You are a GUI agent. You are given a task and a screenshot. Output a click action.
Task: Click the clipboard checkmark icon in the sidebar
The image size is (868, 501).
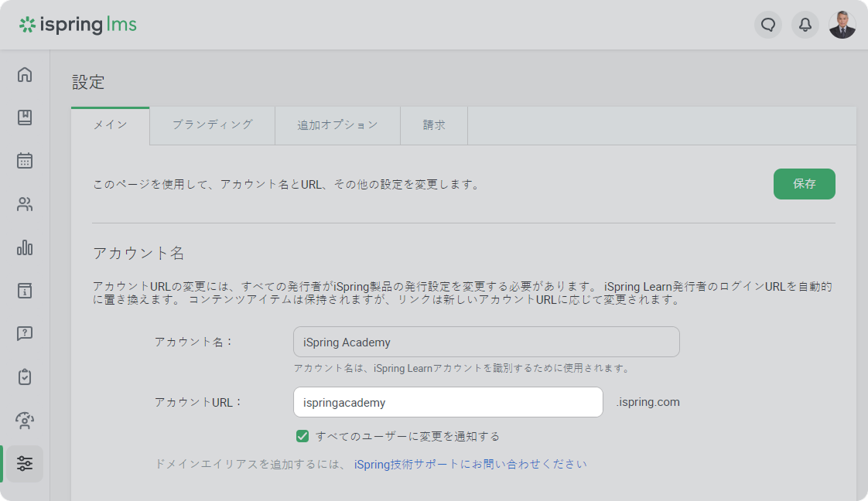pyautogui.click(x=25, y=377)
